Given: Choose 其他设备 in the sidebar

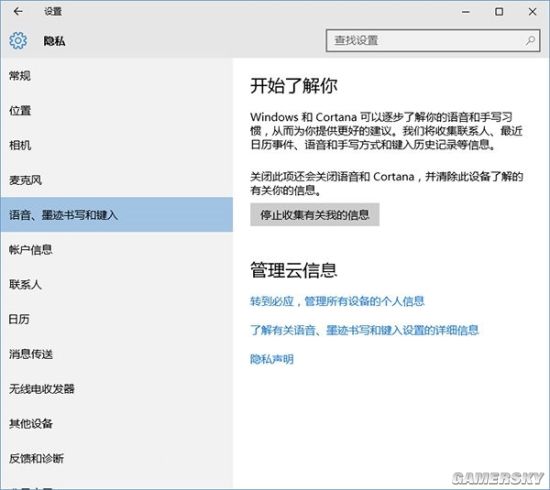Looking at the screenshot, I should [116, 423].
